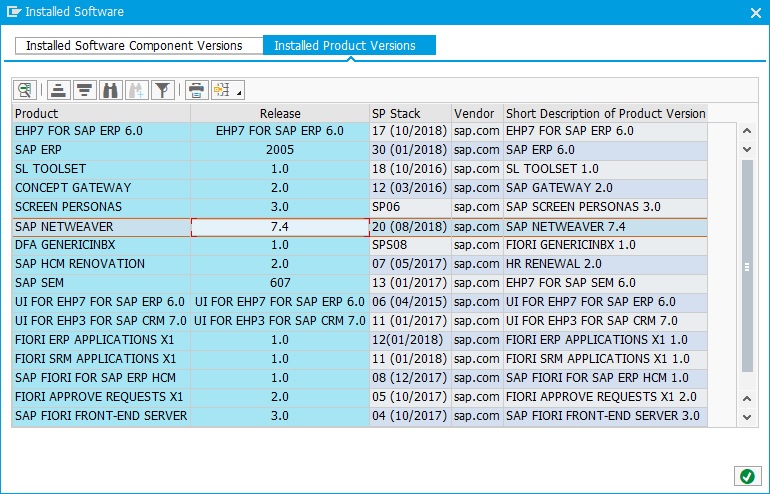Select the Installed Product Versions tab

[x=349, y=46]
